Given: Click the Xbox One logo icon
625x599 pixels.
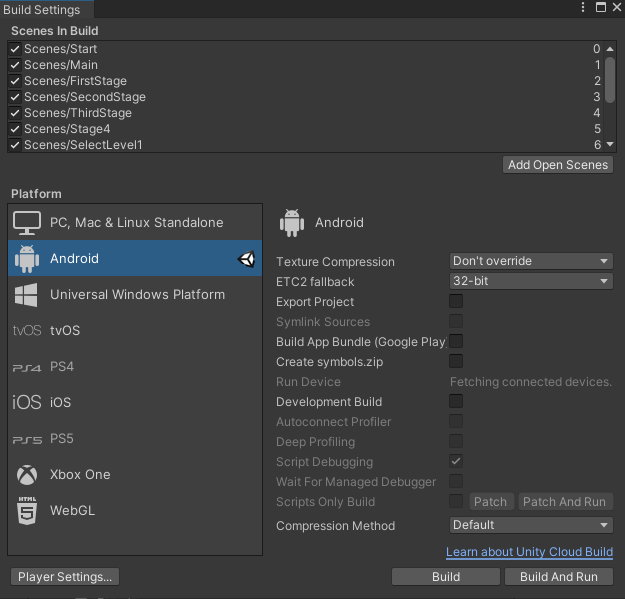Looking at the screenshot, I should coord(27,475).
